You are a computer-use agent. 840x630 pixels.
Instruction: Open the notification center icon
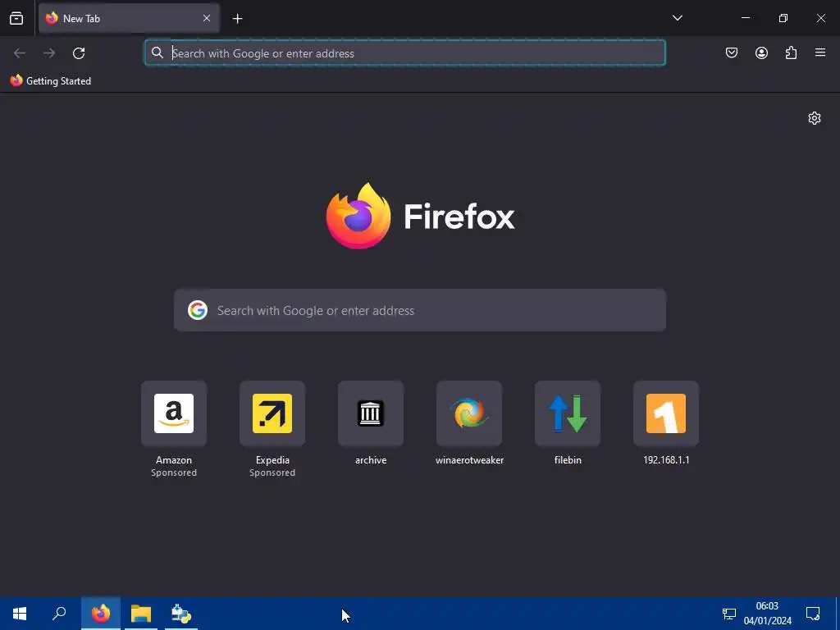pos(813,614)
